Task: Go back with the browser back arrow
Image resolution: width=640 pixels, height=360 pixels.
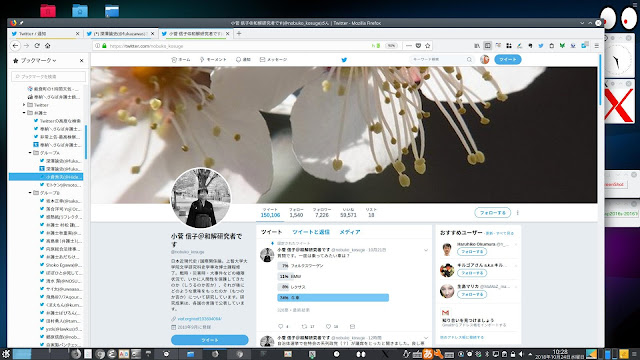Action: tap(16, 46)
